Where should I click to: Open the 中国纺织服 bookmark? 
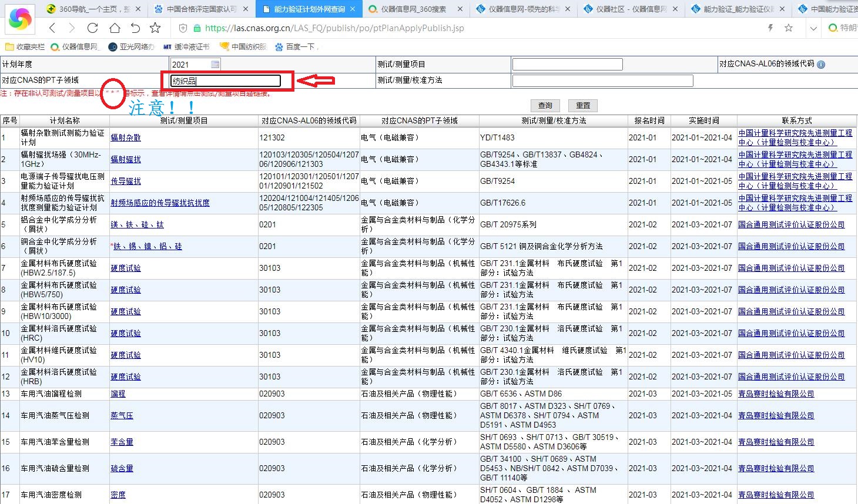pos(243,46)
